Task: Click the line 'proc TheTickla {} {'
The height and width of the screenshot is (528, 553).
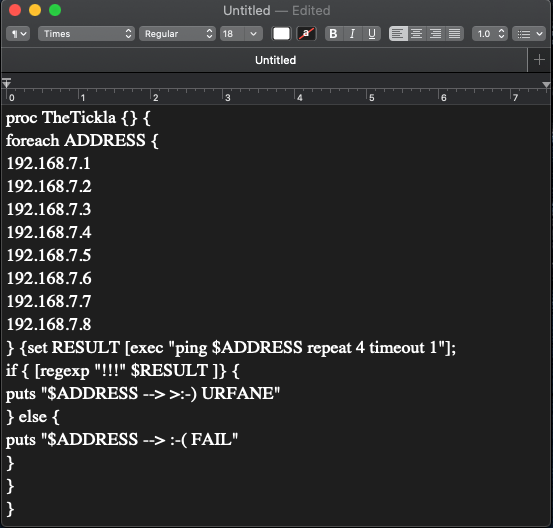Action: (78, 118)
